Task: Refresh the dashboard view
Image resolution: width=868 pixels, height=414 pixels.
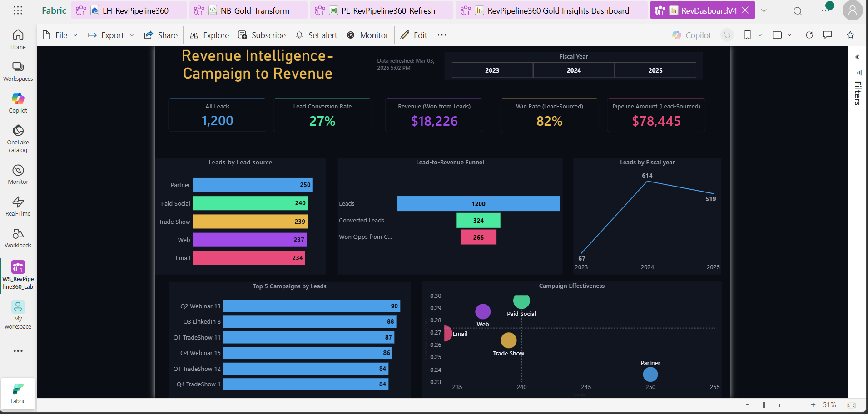Action: (x=809, y=35)
